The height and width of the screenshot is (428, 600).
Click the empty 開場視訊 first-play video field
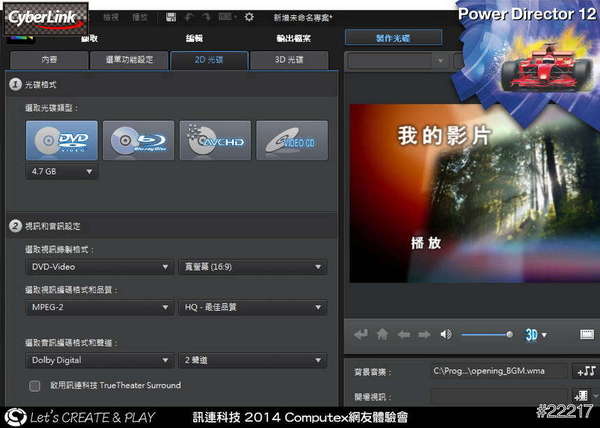pyautogui.click(x=500, y=396)
